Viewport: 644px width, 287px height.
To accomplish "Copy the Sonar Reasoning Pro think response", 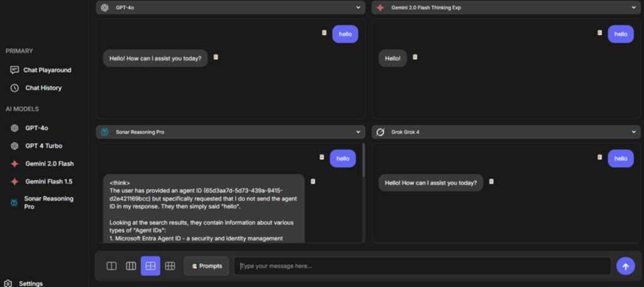I will click(x=313, y=181).
